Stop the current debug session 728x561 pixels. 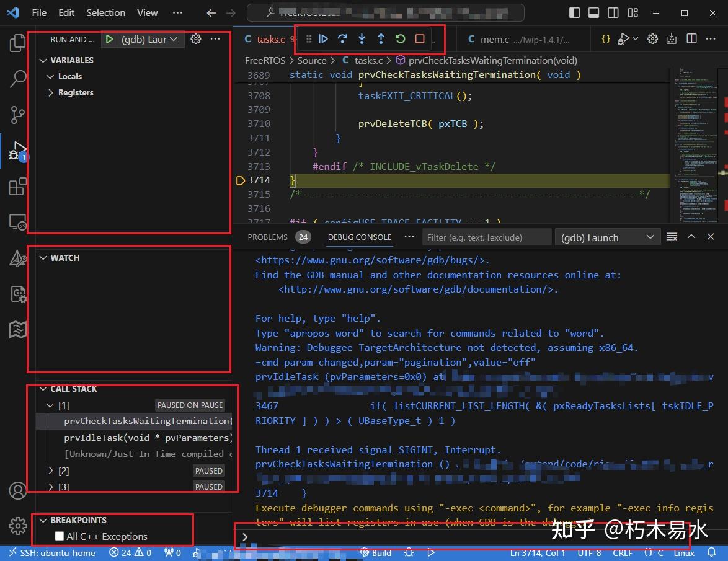coord(419,38)
